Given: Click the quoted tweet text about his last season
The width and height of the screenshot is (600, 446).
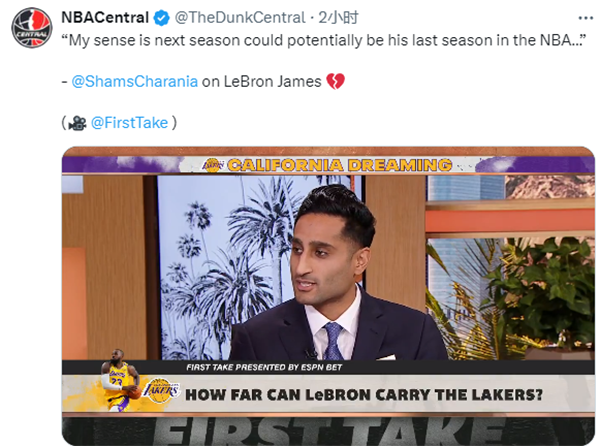Looking at the screenshot, I should (324, 40).
